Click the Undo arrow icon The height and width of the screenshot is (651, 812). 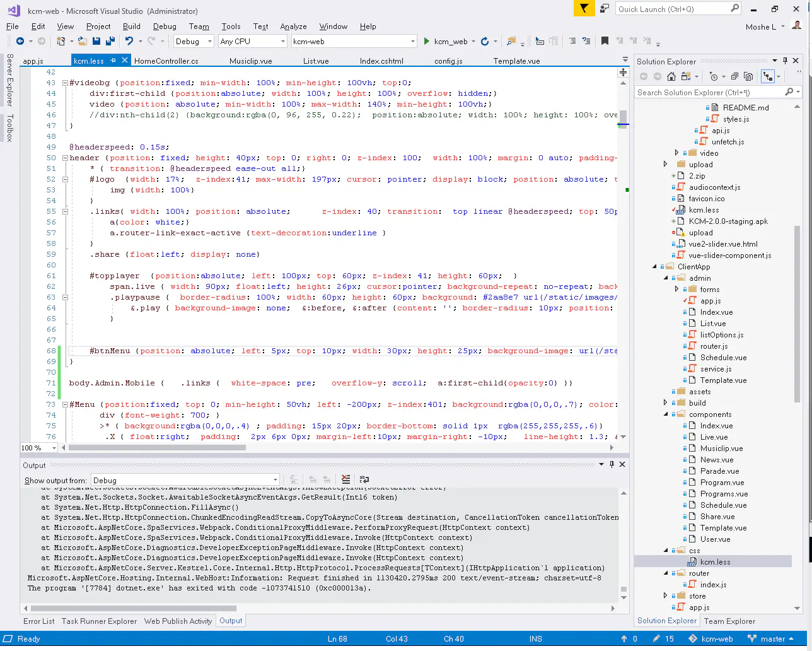129,42
